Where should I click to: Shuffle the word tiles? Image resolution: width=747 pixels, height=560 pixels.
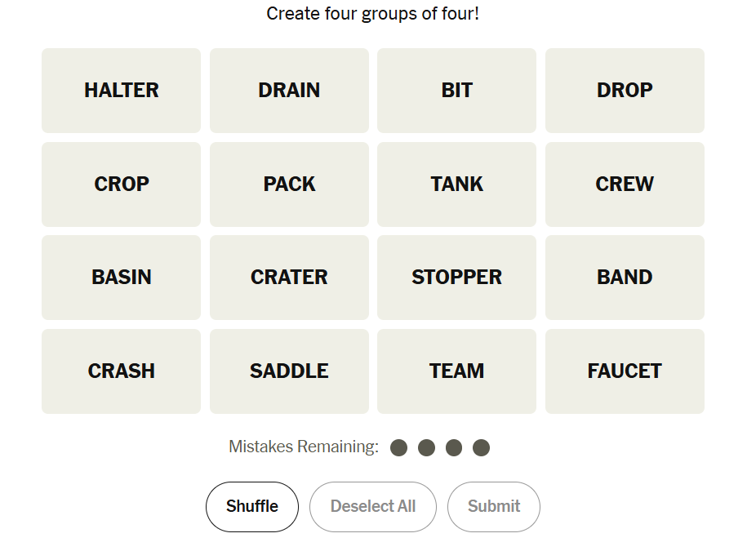251,507
